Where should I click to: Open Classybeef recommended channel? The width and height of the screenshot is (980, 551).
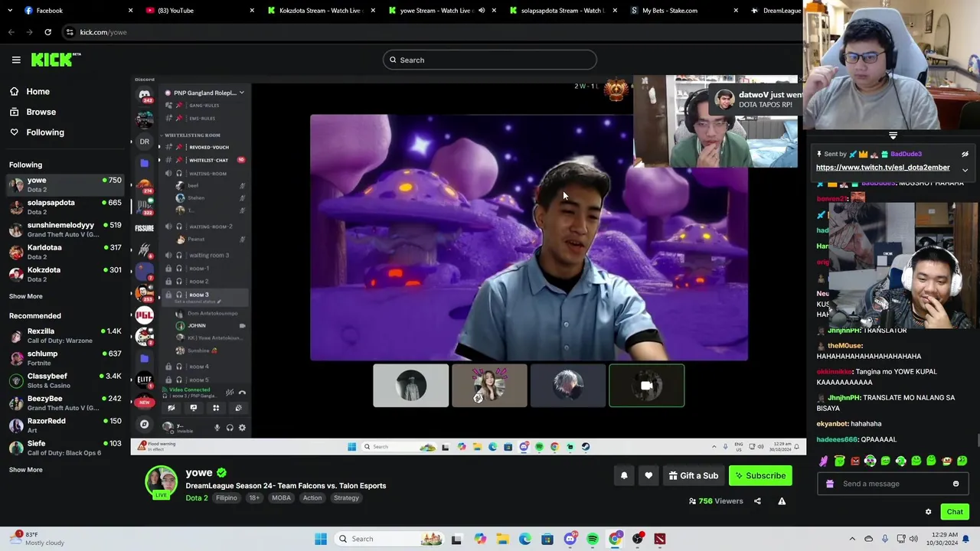[65, 380]
